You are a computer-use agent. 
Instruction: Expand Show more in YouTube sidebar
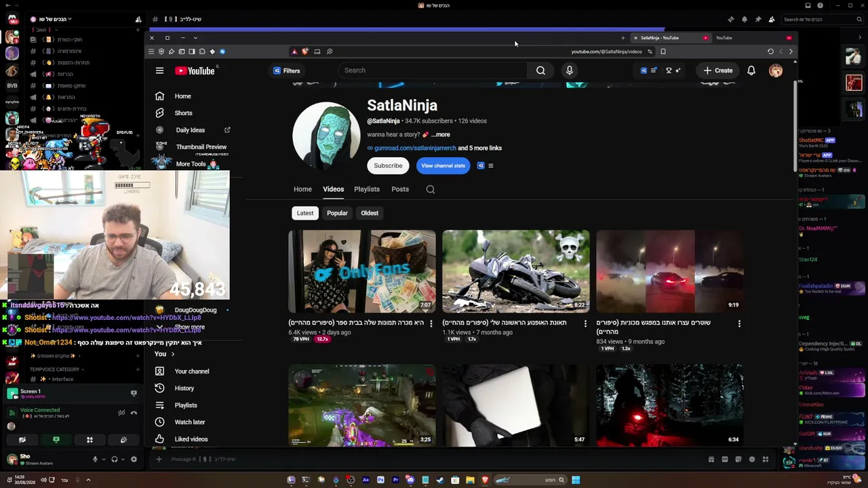click(x=190, y=327)
